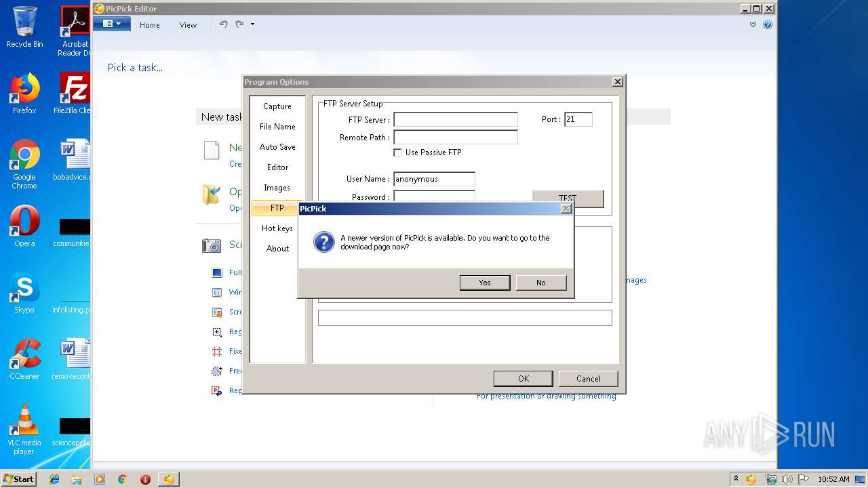Click the Port field showing 21
The height and width of the screenshot is (488, 868).
[578, 119]
